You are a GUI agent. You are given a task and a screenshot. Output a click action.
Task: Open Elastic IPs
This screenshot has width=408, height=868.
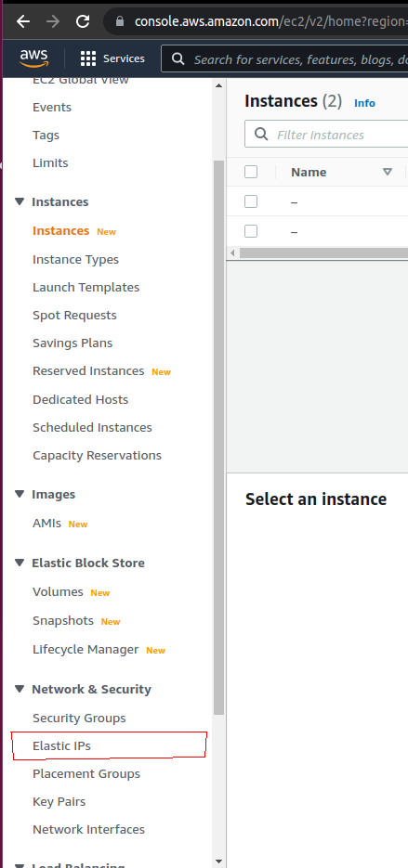tap(61, 745)
